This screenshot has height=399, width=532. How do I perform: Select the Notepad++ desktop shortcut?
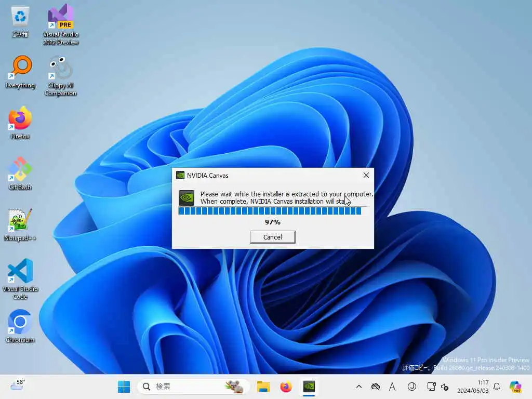[20, 224]
